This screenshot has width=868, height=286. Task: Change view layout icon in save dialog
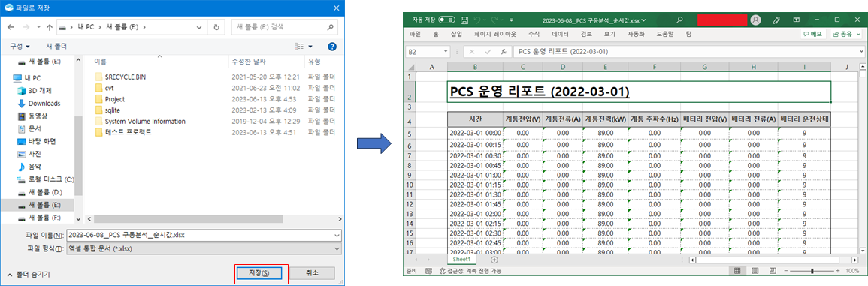click(299, 47)
